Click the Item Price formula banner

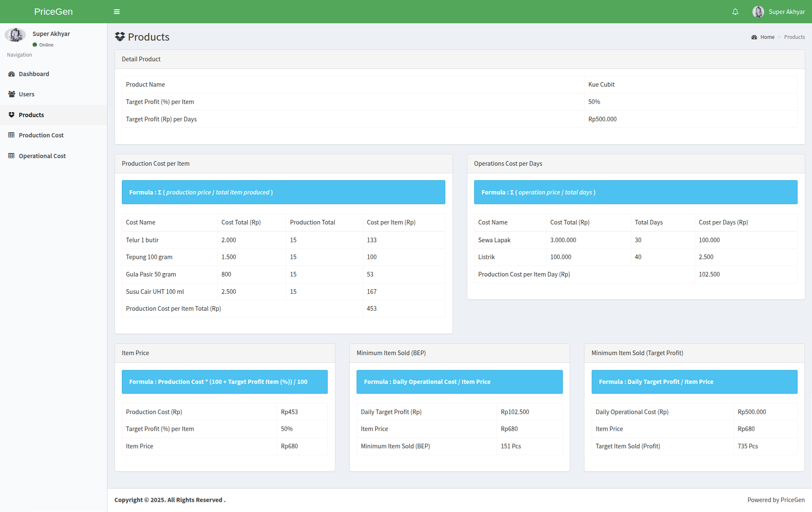(x=225, y=382)
